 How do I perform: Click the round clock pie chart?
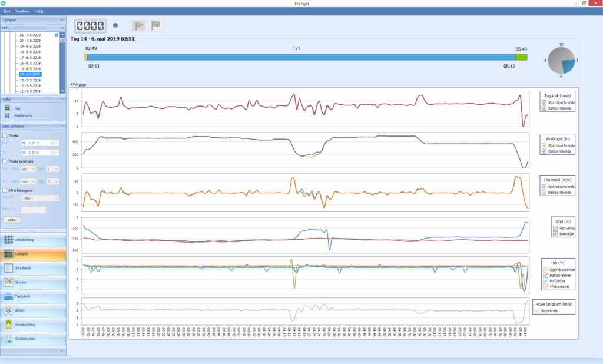pyautogui.click(x=561, y=61)
